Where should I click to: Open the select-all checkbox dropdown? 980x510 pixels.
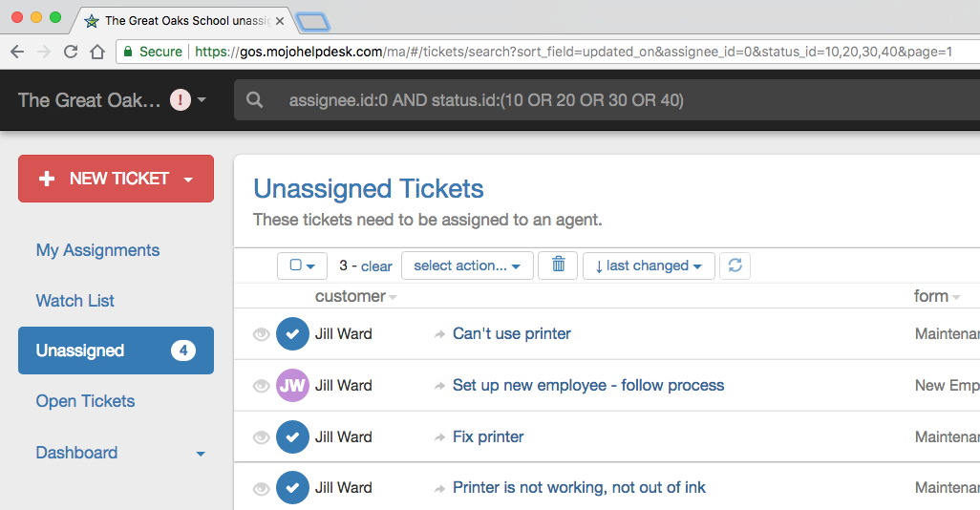[302, 266]
